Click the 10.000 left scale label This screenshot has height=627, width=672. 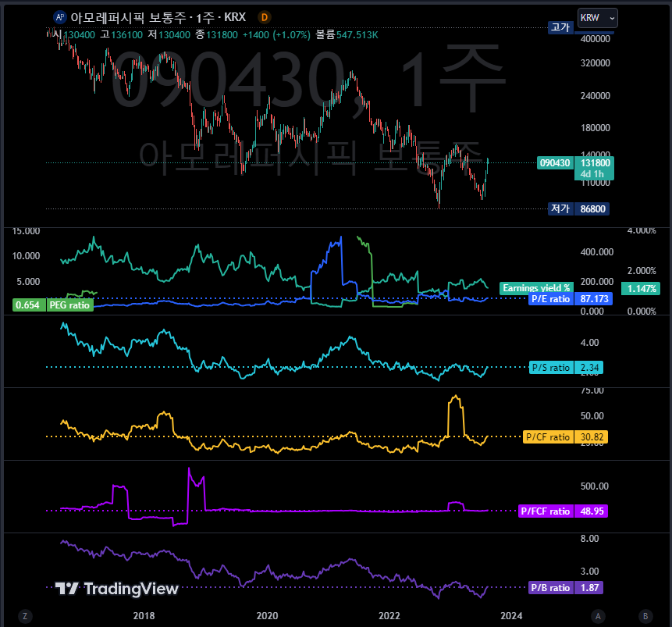click(26, 256)
